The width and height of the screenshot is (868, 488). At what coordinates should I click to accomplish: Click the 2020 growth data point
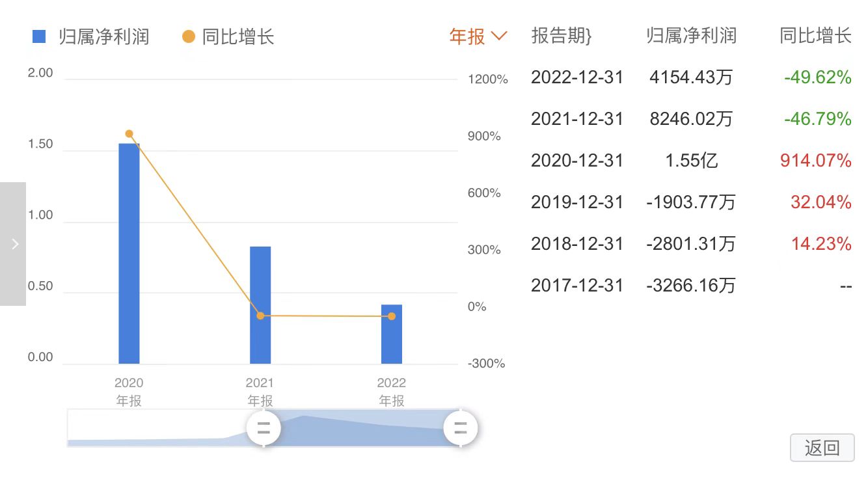coord(129,134)
